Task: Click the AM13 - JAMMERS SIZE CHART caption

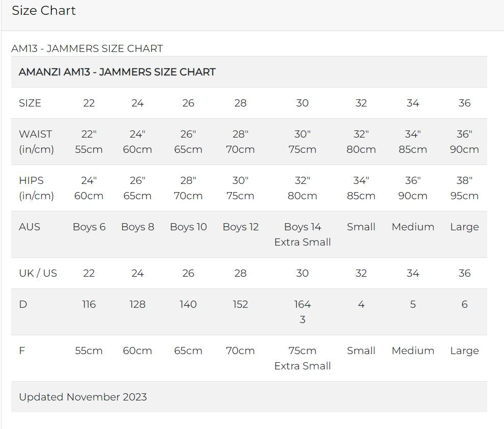Action: click(87, 48)
